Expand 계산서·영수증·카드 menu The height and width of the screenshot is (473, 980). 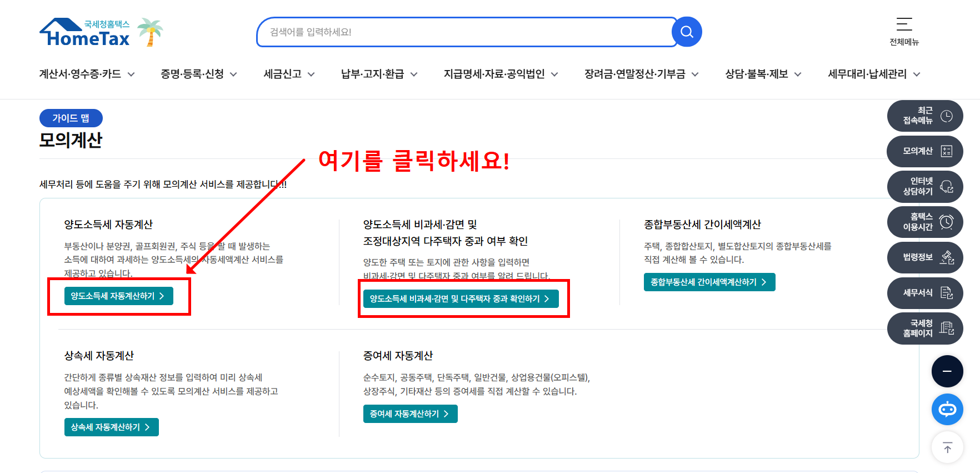pyautogui.click(x=87, y=74)
